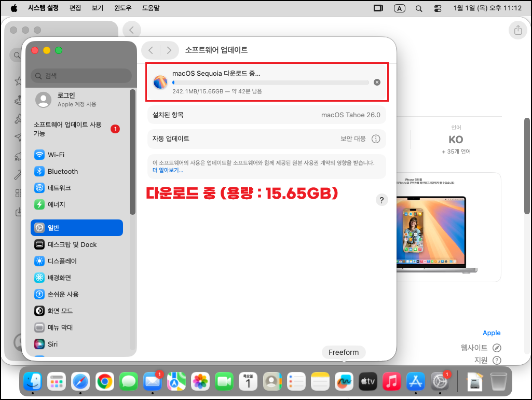This screenshot has width=532, height=400.
Task: Select Bluetooth in settings sidebar
Action: pos(77,171)
